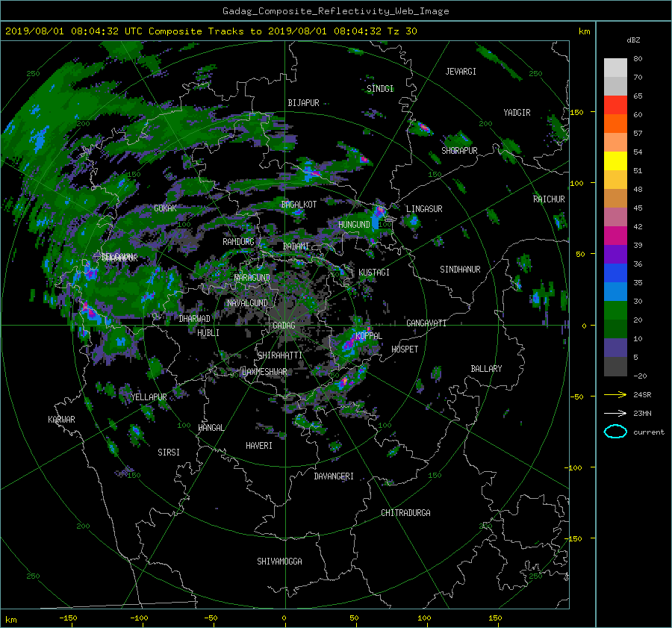
Task: Select the 5 dBZ purple color swatch
Action: (615, 347)
